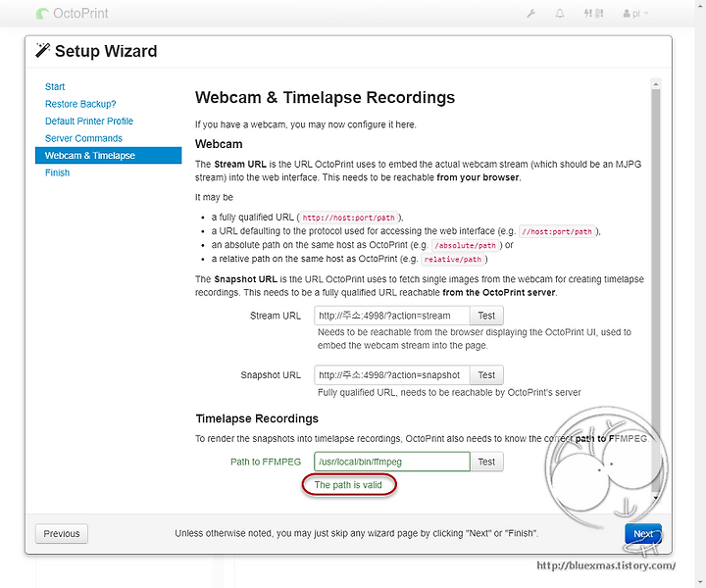Click the relative/path code example
Viewport: 706px width, 588px height.
(452, 260)
